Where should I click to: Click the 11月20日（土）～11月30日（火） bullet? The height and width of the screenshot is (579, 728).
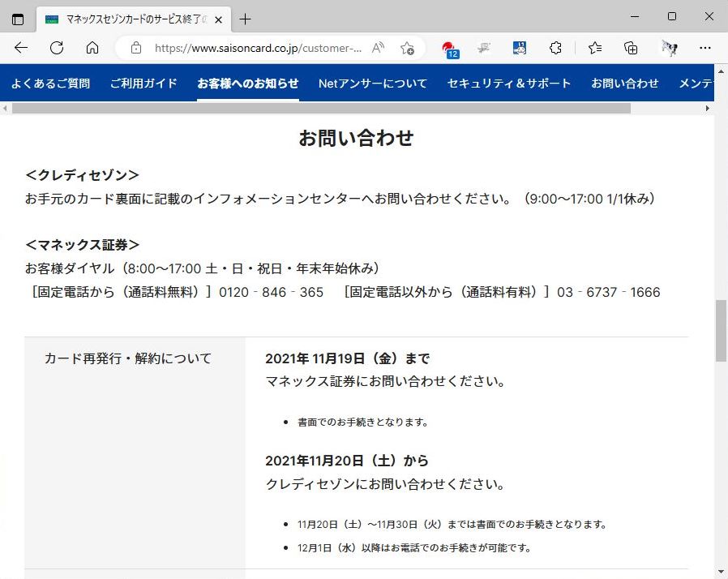(452, 524)
